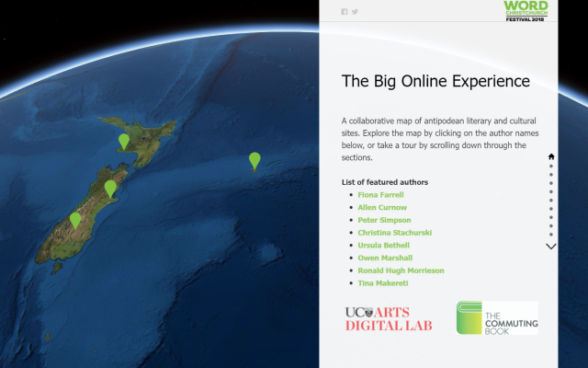Screen dimensions: 588x368
Task: Open the Christina Stachurski author link
Action: (x=394, y=233)
